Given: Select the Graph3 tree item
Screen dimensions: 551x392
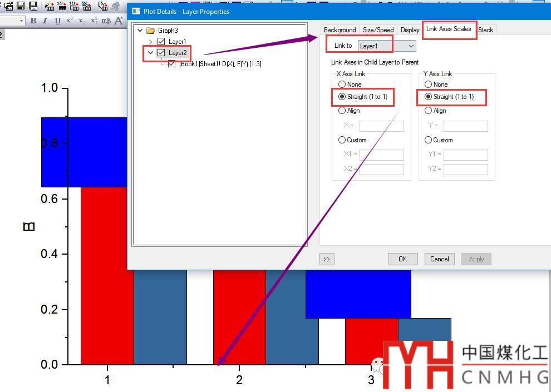Looking at the screenshot, I should [168, 31].
